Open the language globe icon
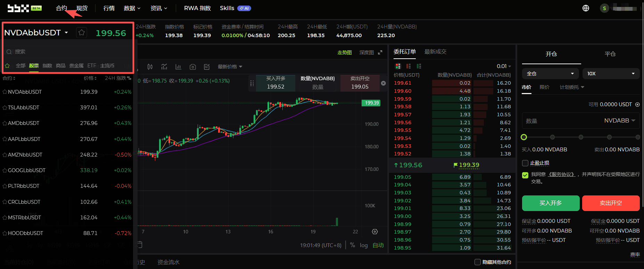 click(x=586, y=8)
